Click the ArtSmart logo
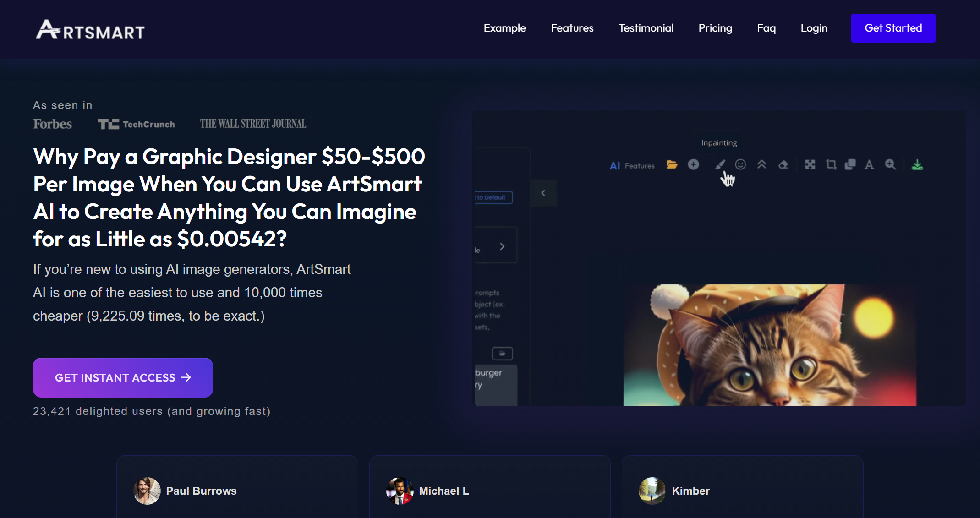This screenshot has height=518, width=980. tap(90, 29)
